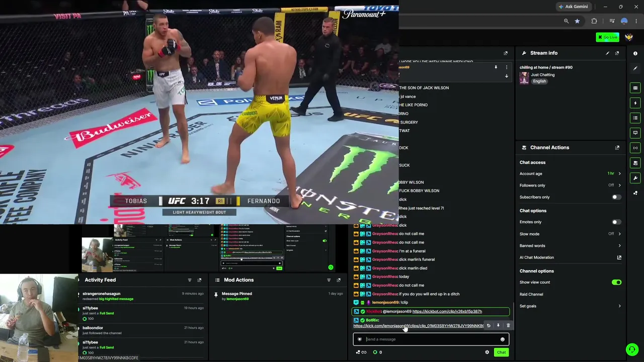Toggle the Subscribers only switch
Viewport: 644px width, 362px height.
point(616,197)
